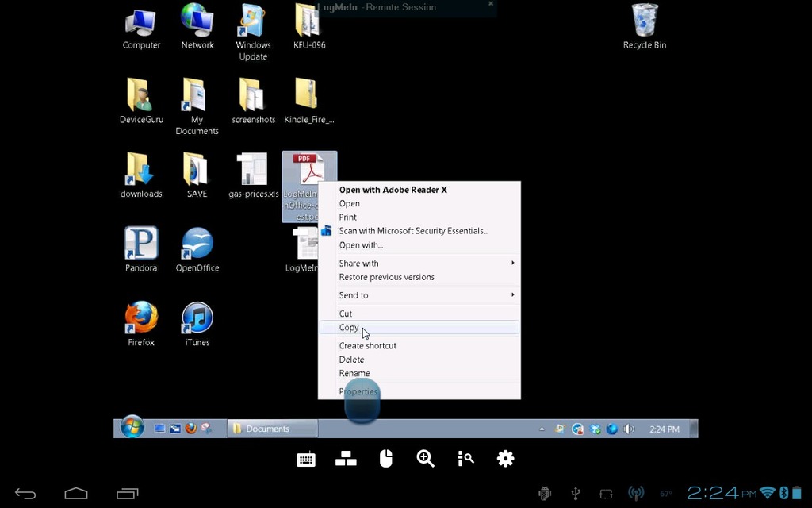
Task: Choose Cut from the context menu
Action: [x=419, y=314]
